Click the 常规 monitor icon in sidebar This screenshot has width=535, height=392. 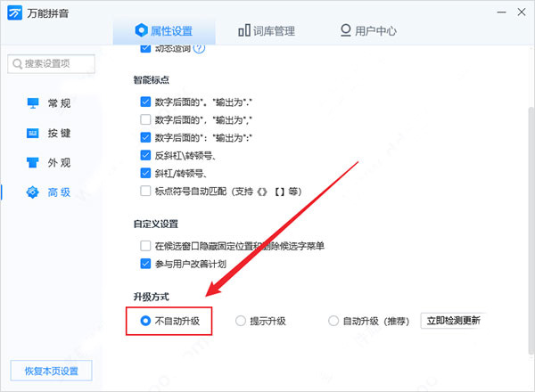tap(33, 103)
